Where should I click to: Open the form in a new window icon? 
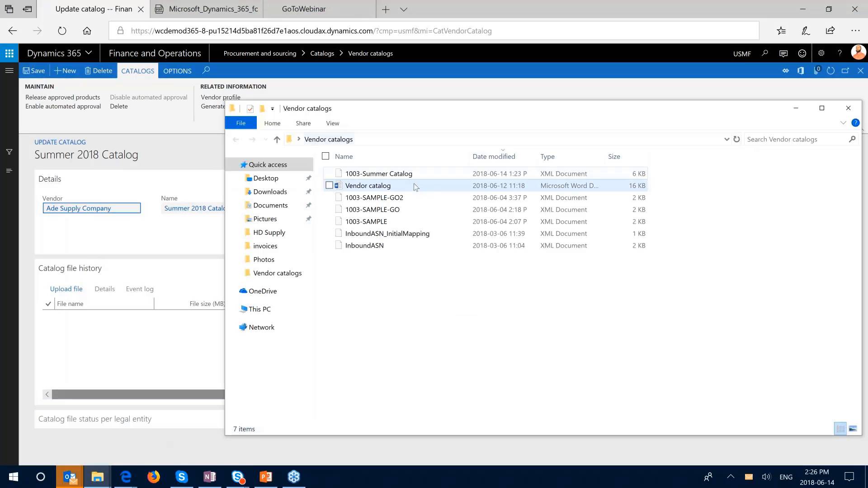coord(845,70)
